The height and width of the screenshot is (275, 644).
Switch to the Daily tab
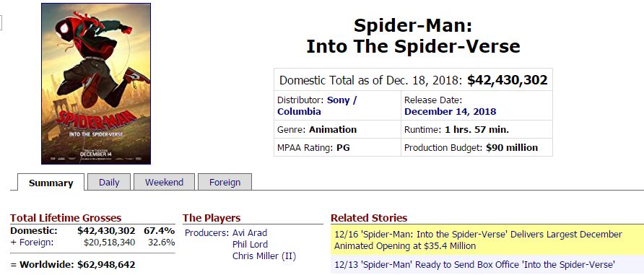[x=109, y=182]
